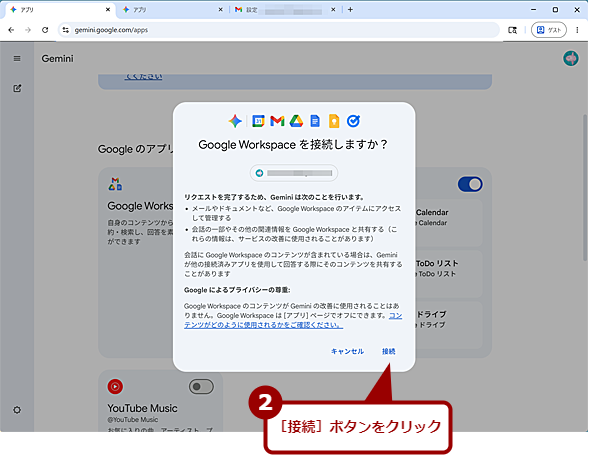Click the account chip in the dialog
The image size is (589, 455).
point(294,173)
